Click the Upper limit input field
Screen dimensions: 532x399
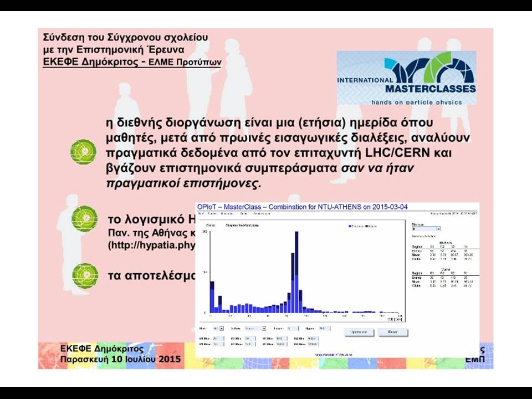click(x=325, y=329)
